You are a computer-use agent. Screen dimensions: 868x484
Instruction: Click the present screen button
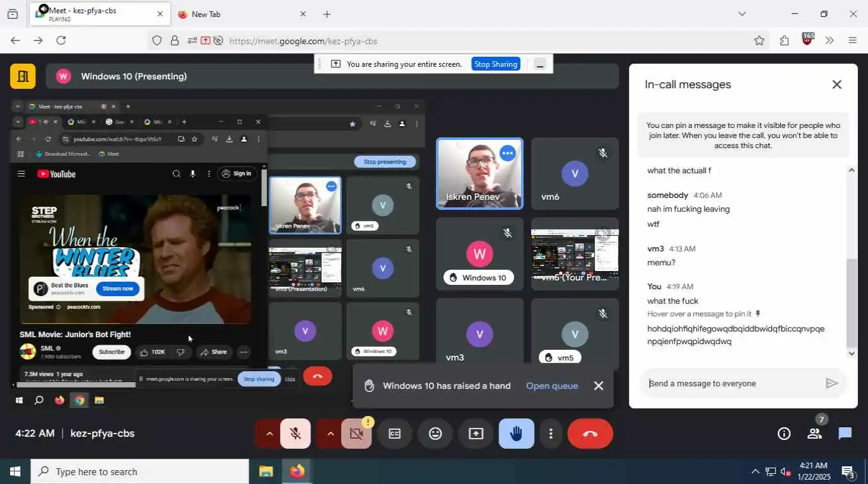coord(476,434)
